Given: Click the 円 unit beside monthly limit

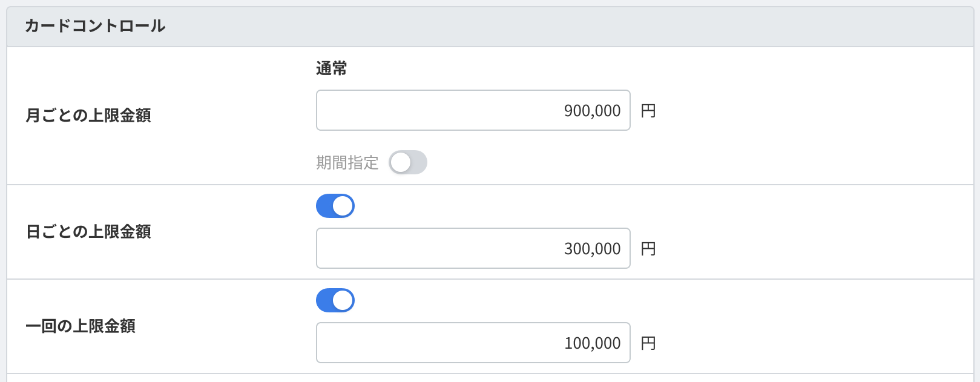Looking at the screenshot, I should [648, 111].
